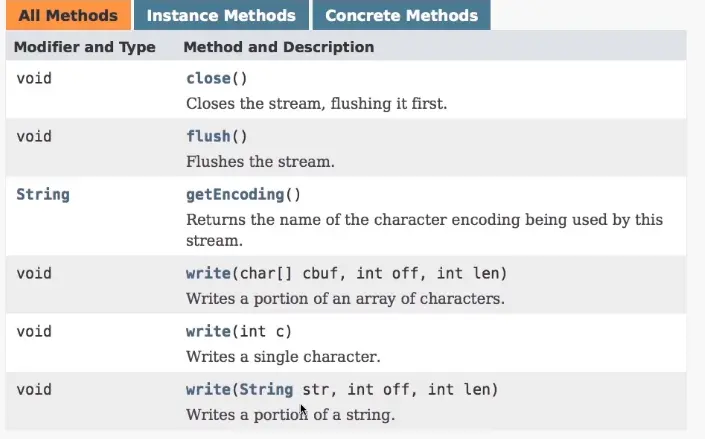Screen dimensions: 705x439
Task: Click the Method and Description column header
Action: (279, 47)
